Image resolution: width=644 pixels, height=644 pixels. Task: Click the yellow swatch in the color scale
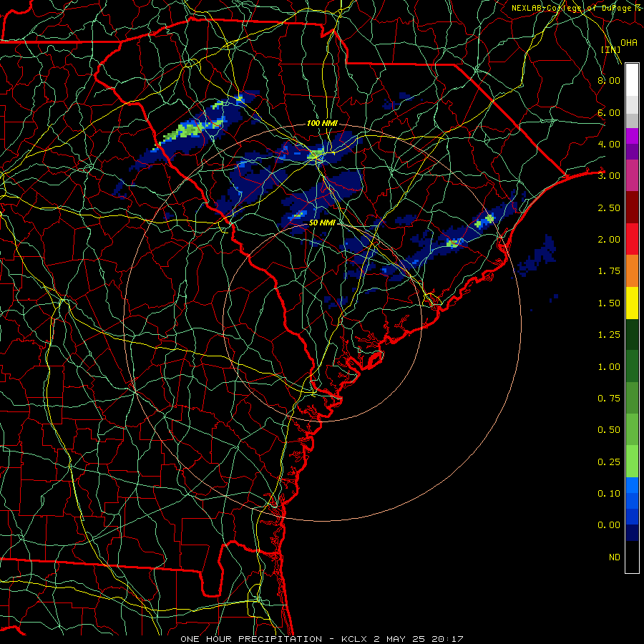coord(632,303)
